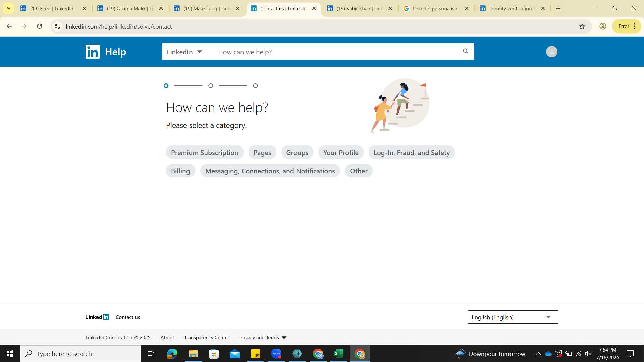Open Excel from the taskbar
644x362 pixels.
click(x=339, y=354)
